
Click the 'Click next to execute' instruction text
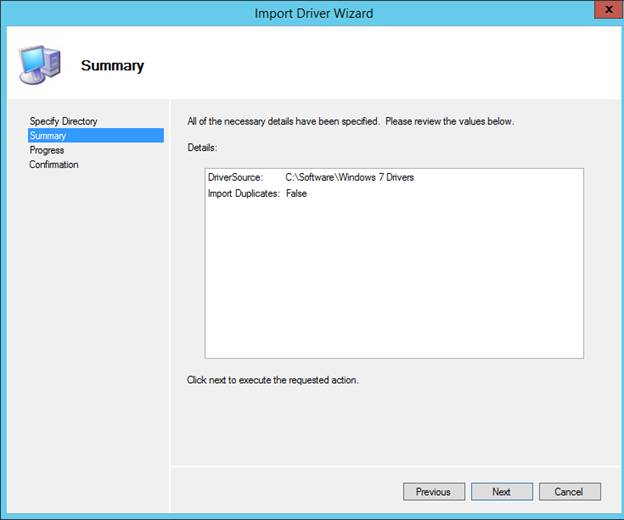click(272, 380)
